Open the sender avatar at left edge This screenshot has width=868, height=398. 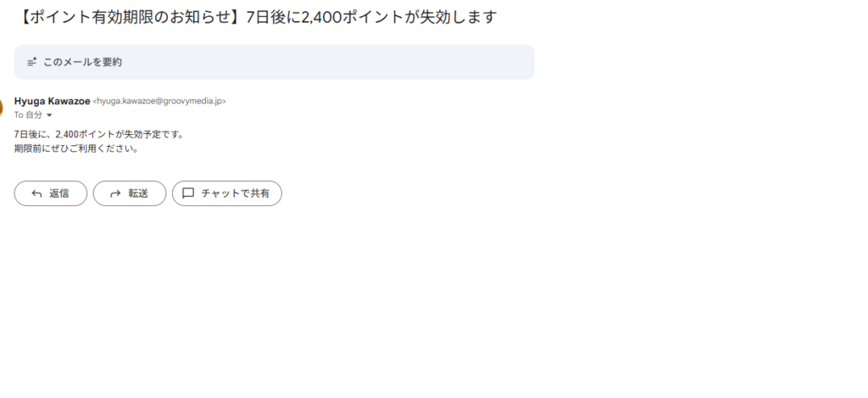[x=1, y=107]
